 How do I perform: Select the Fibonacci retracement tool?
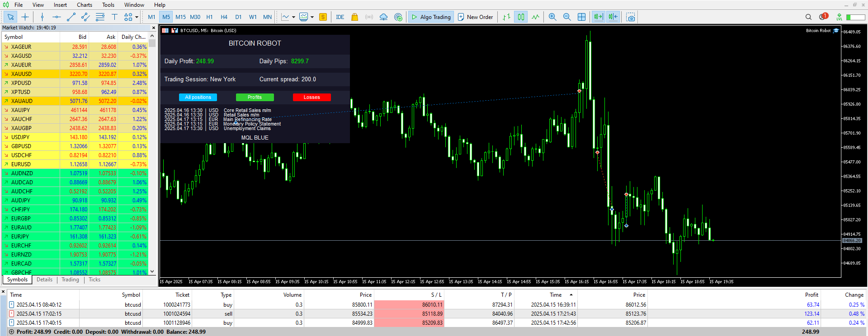100,17
